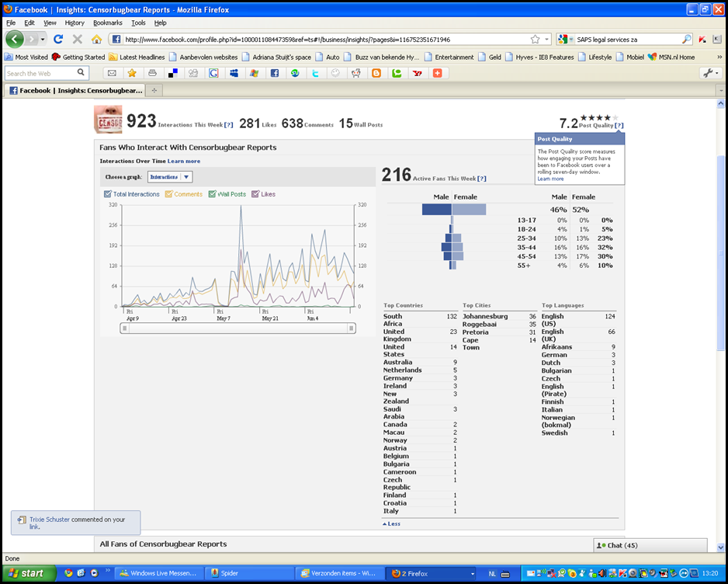This screenshot has width=728, height=584.
Task: Click the Delicious bookmark toolbar icon
Action: [x=173, y=73]
